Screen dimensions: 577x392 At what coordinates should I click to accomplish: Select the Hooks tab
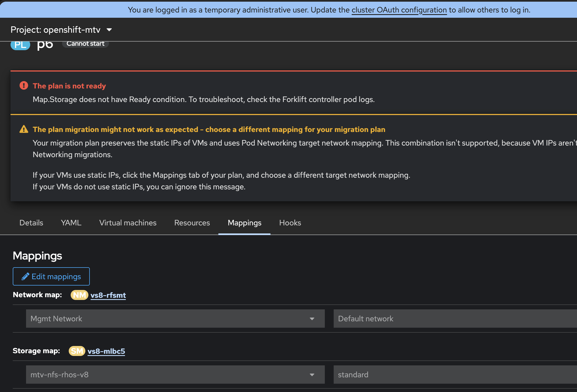coord(290,223)
